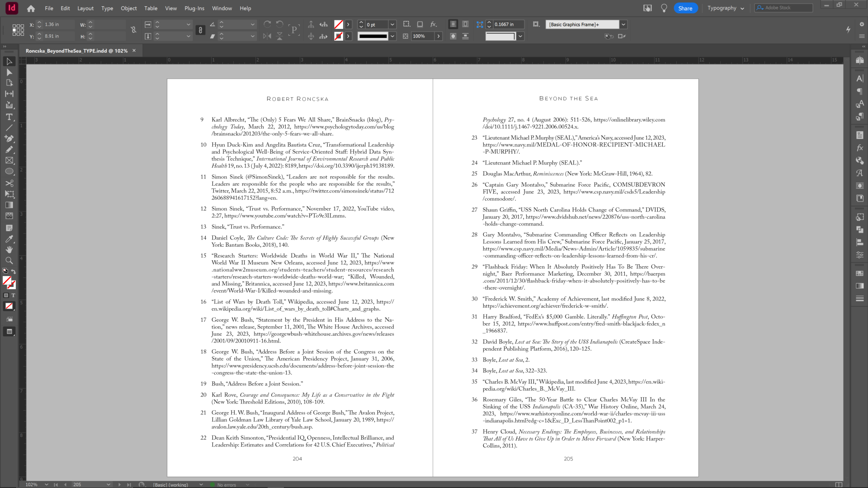Toggle constrain width and height proportions
The height and width of the screenshot is (488, 868).
(133, 30)
